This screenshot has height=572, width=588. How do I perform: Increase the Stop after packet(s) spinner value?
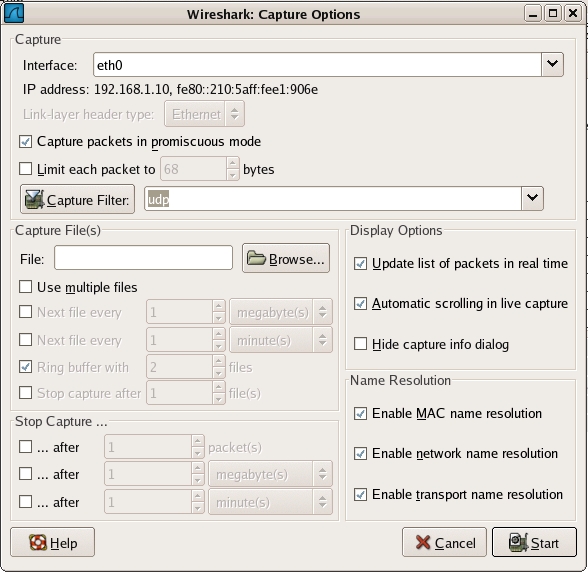(x=198, y=441)
